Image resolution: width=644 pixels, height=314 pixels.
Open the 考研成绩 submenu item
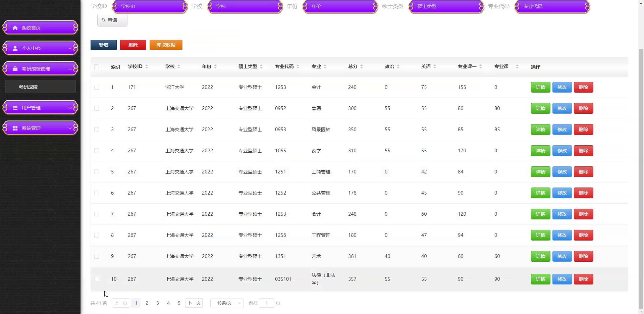pyautogui.click(x=40, y=87)
